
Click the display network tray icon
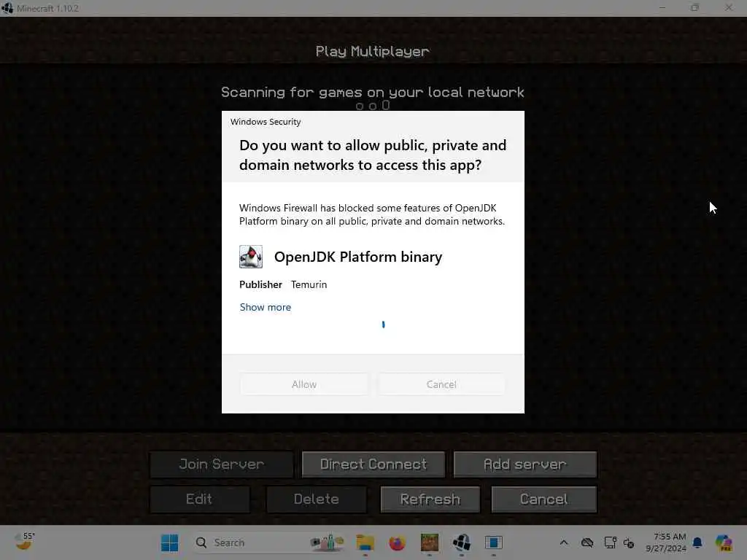coord(611,542)
